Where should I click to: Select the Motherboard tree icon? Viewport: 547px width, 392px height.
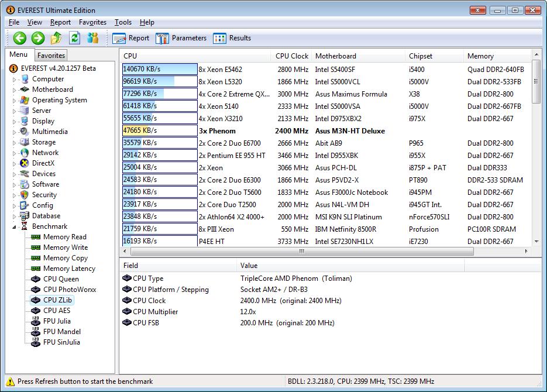25,90
